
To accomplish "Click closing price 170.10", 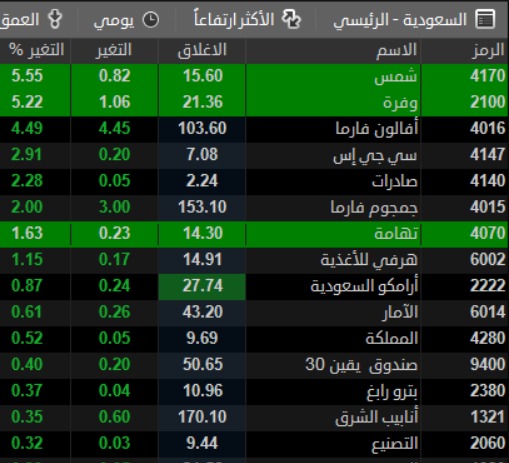I will pos(202,417).
